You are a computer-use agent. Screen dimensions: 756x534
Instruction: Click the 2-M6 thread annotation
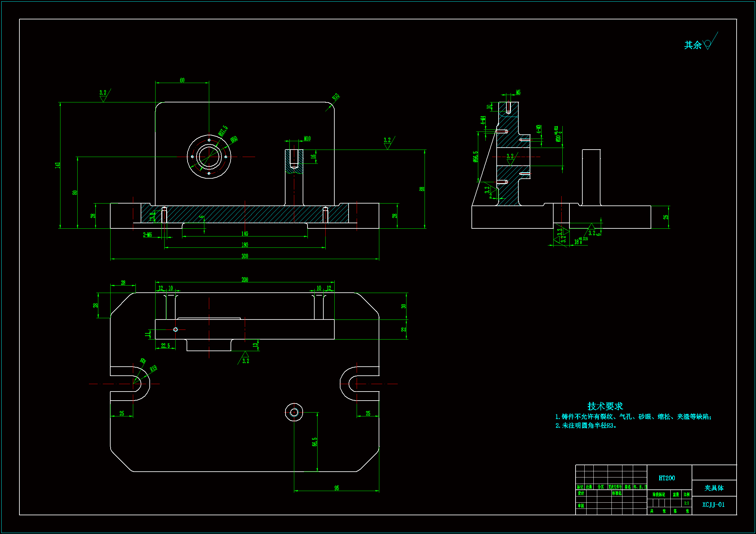[147, 235]
